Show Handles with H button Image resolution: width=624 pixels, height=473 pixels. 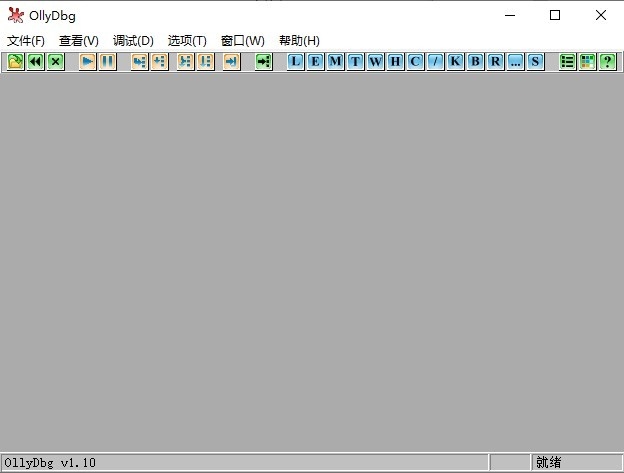[395, 62]
